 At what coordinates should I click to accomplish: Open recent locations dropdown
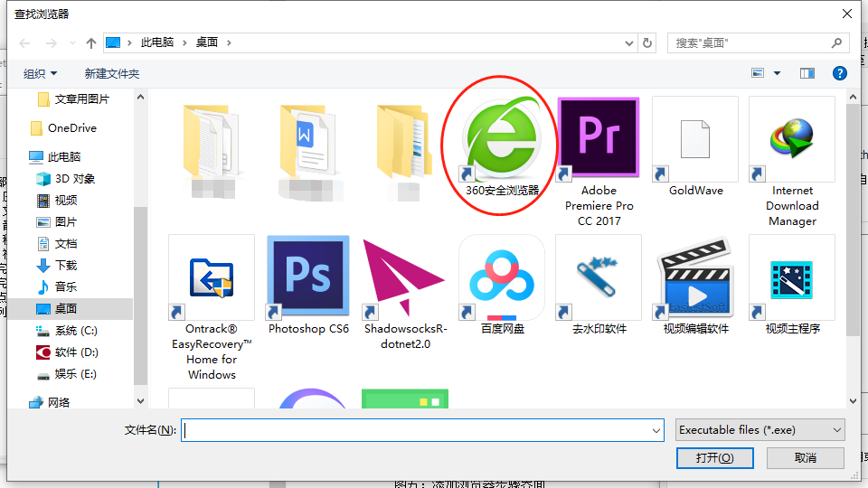click(72, 43)
